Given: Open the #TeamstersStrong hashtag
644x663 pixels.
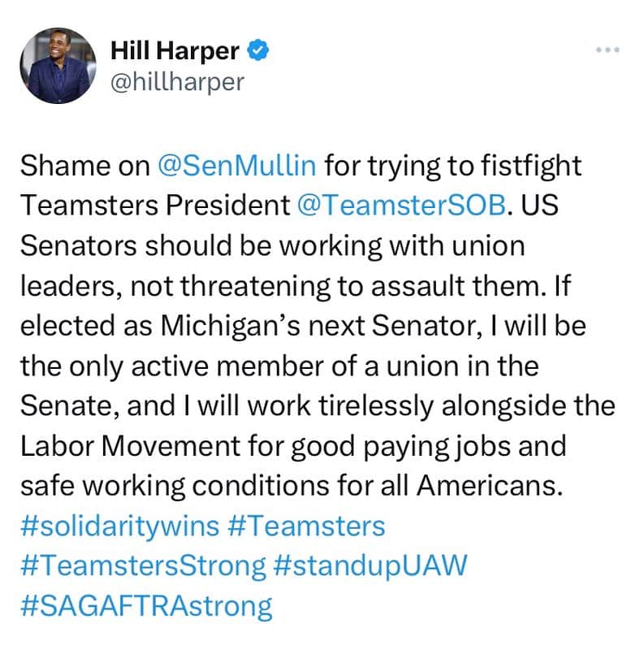Looking at the screenshot, I should click(x=143, y=566).
